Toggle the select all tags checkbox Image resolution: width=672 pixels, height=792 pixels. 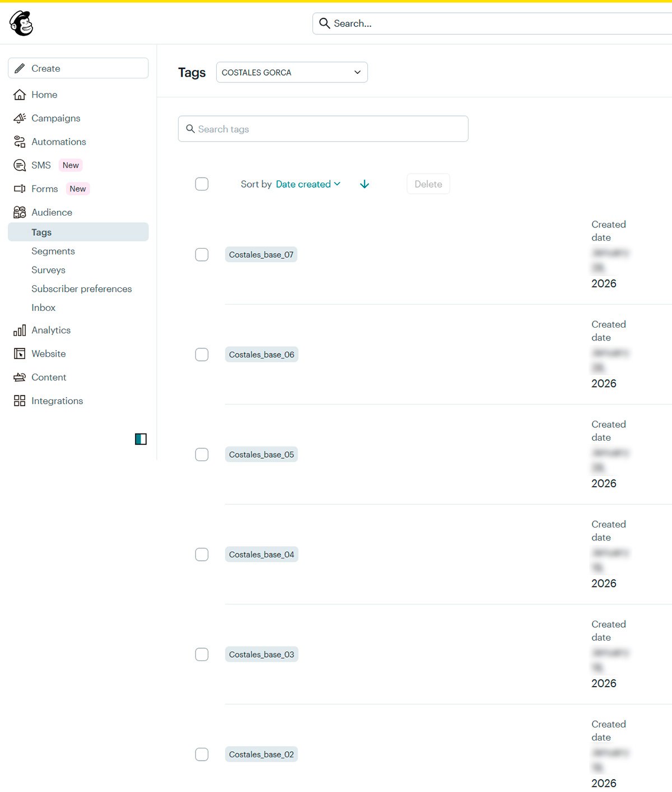pos(202,184)
